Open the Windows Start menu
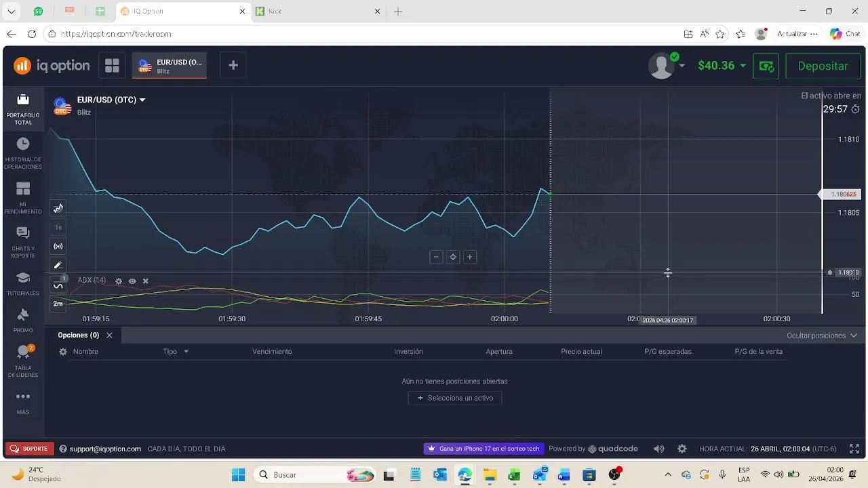This screenshot has height=488, width=868. [x=238, y=474]
